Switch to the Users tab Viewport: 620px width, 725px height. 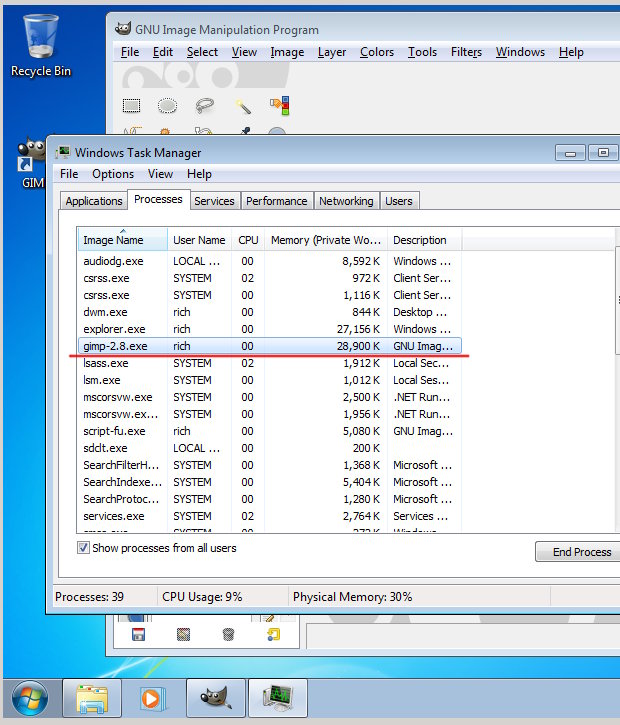[399, 201]
